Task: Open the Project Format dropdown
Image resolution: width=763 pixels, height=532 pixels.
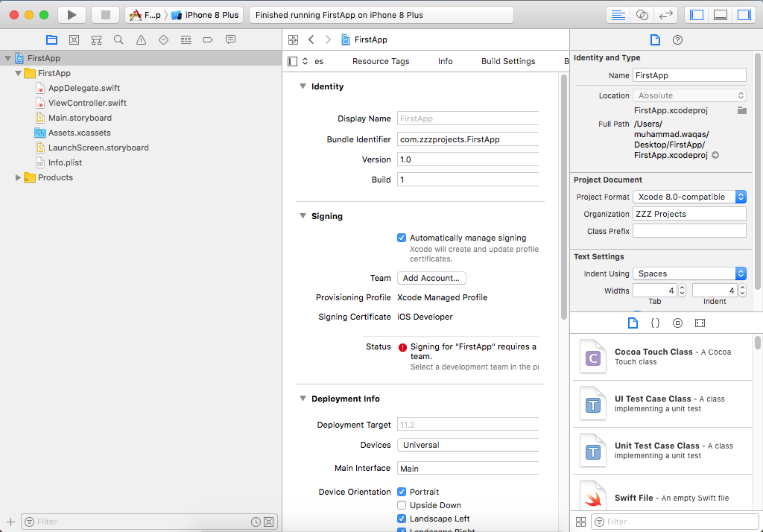Action: 689,197
